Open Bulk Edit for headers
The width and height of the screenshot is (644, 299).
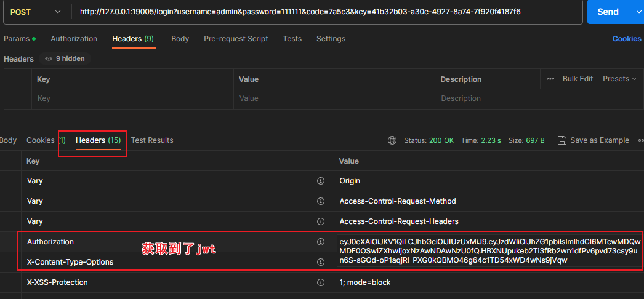click(x=578, y=79)
